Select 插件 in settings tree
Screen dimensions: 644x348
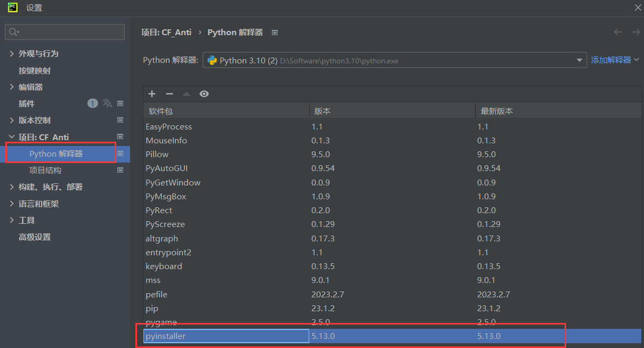pos(27,103)
